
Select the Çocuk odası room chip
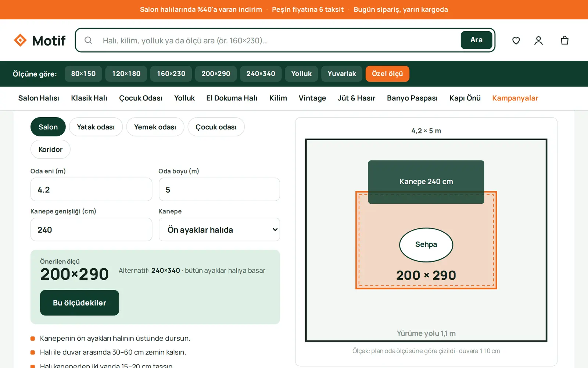click(216, 127)
